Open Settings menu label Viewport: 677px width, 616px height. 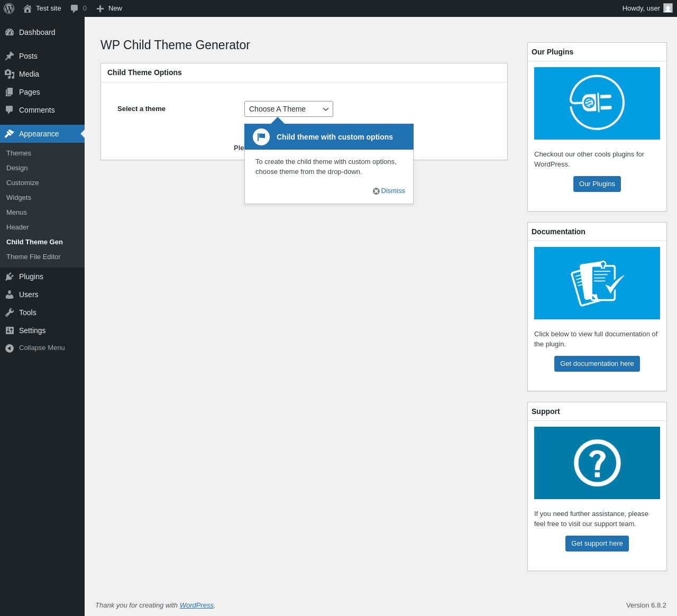32,330
